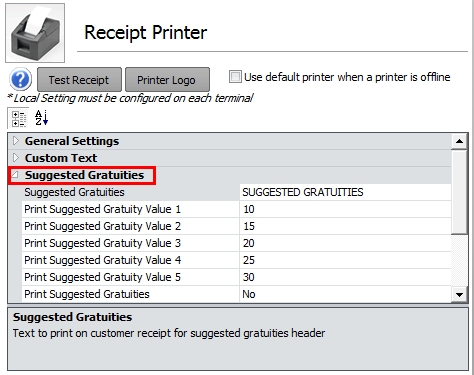Click the scrollbar up arrow

(x=459, y=141)
